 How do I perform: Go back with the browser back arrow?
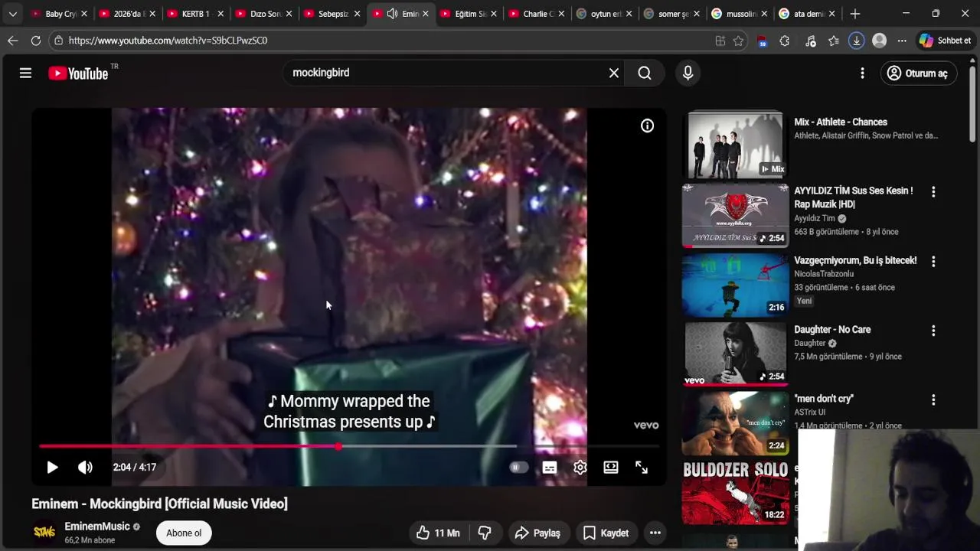tap(12, 41)
